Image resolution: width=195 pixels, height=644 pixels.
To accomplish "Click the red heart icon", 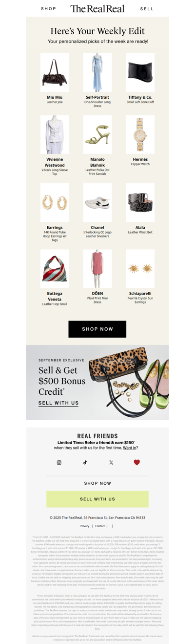I will point(136,462).
